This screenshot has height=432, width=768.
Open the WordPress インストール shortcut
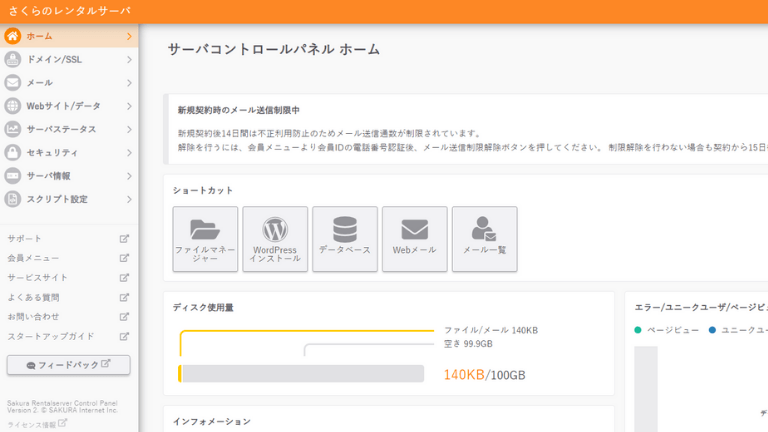coord(275,239)
